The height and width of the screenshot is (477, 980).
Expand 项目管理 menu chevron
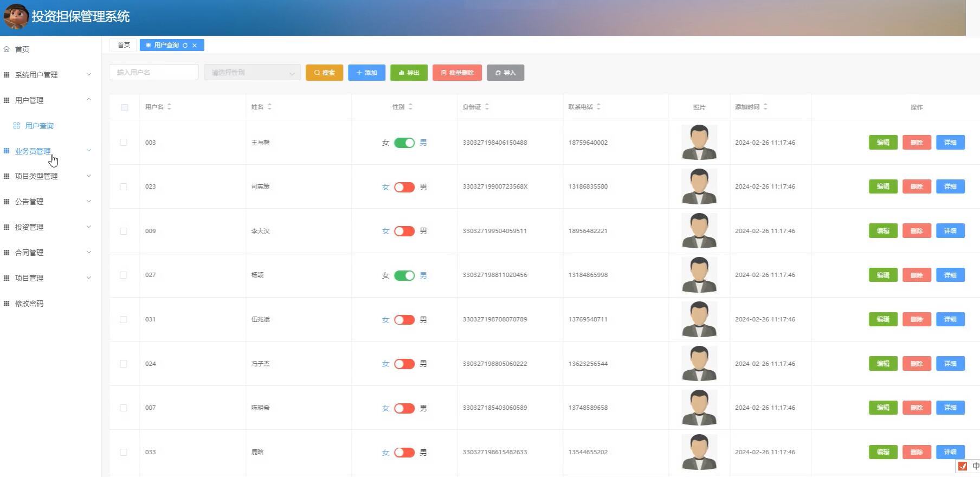click(x=89, y=278)
